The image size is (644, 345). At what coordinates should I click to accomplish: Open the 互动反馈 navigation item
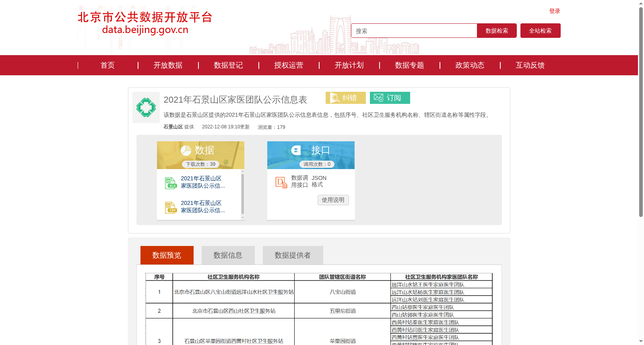click(530, 65)
